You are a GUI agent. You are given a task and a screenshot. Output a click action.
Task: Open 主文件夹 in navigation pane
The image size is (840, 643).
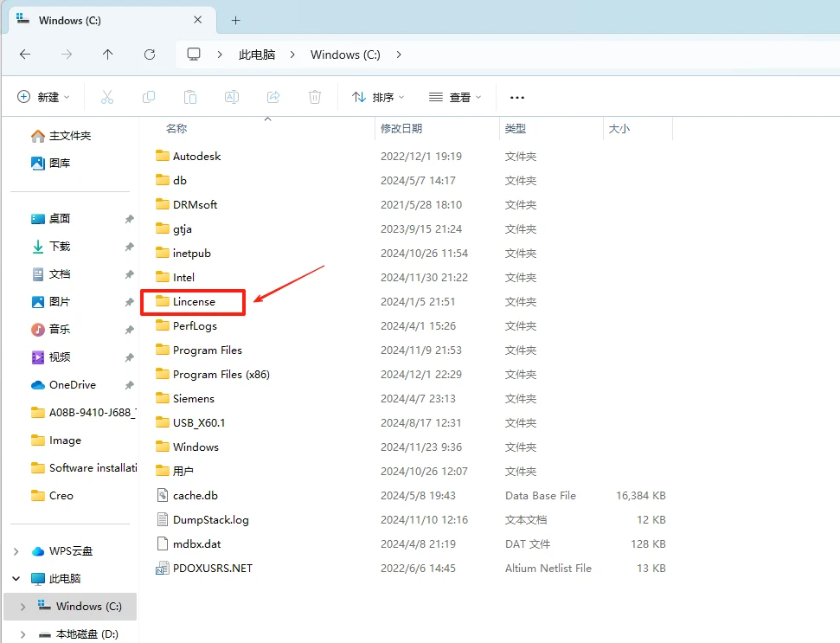click(x=61, y=136)
